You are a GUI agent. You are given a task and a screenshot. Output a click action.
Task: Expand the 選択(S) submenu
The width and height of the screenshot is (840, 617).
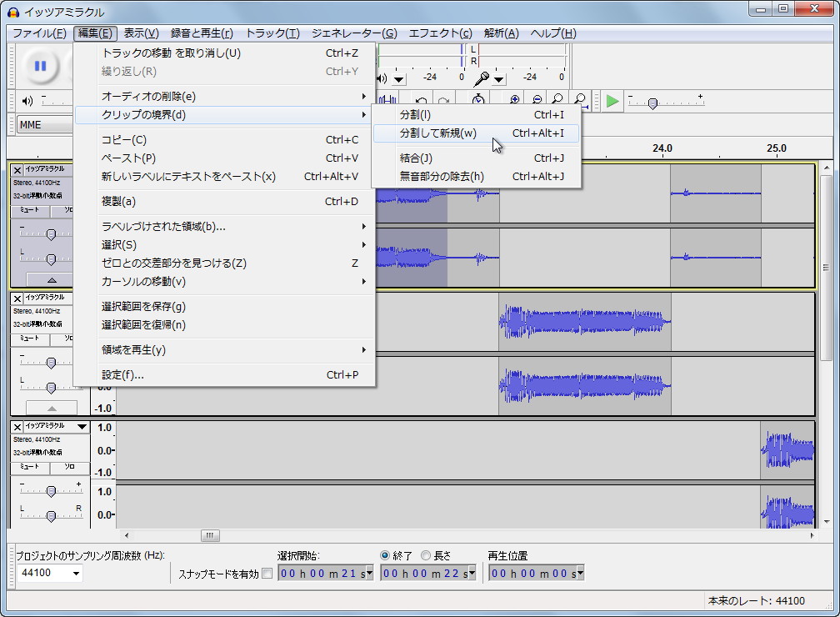224,244
